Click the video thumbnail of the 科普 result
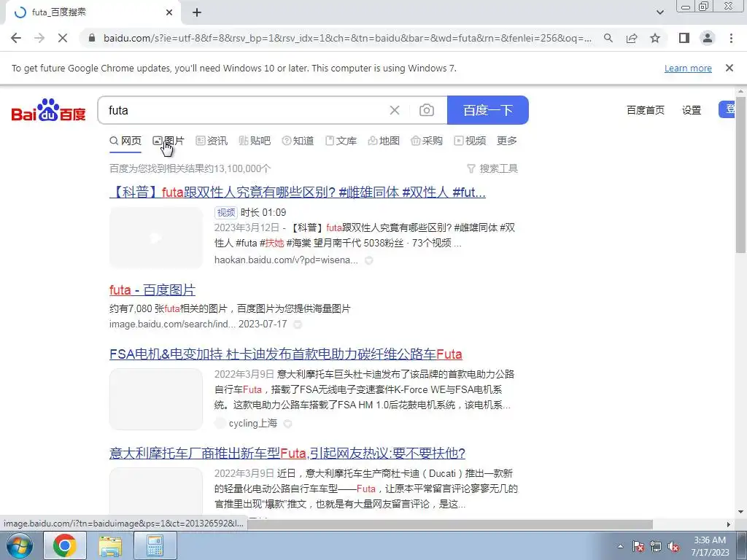This screenshot has height=560, width=747. (x=156, y=237)
